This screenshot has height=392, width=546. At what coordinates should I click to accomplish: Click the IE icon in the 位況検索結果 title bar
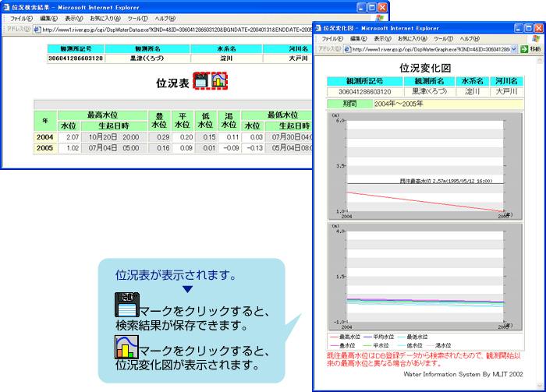point(6,6)
